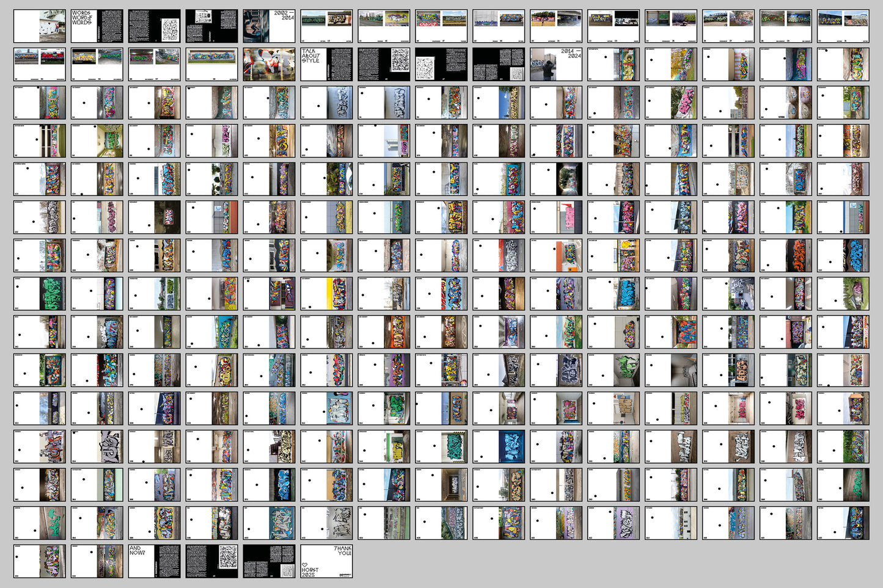Select the '2002 — 2014' chapter spread

click(x=269, y=26)
